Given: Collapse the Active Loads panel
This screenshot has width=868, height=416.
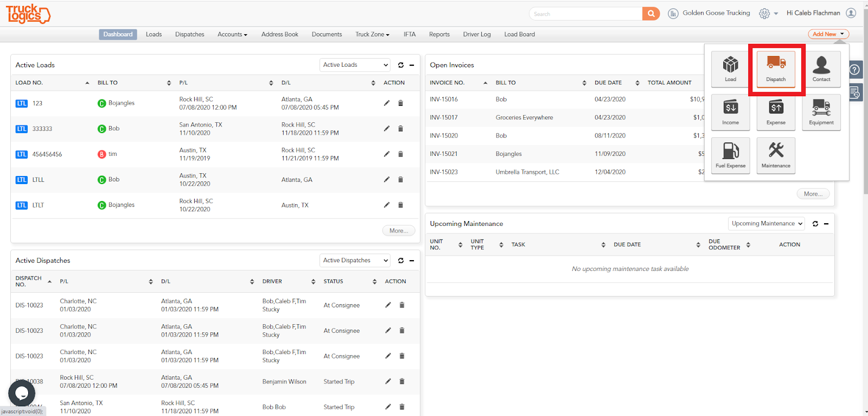Looking at the screenshot, I should (412, 65).
